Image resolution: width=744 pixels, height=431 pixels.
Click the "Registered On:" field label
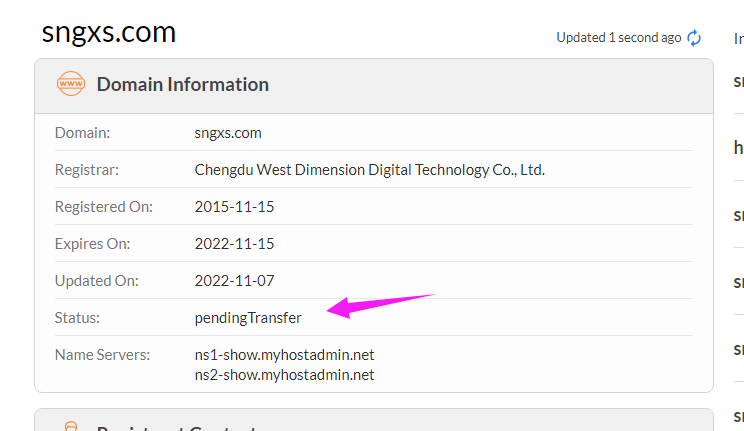pyautogui.click(x=104, y=206)
